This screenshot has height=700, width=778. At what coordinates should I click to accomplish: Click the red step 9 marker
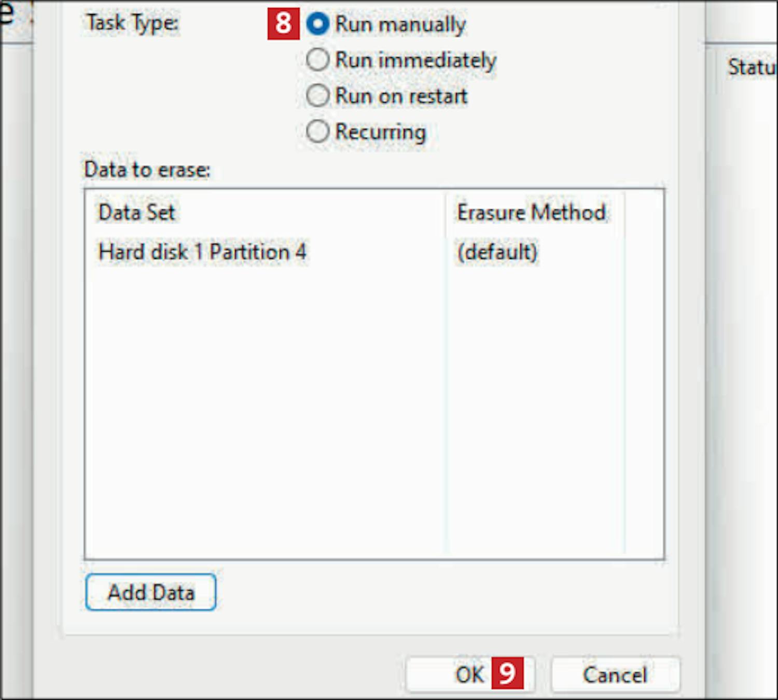[507, 674]
